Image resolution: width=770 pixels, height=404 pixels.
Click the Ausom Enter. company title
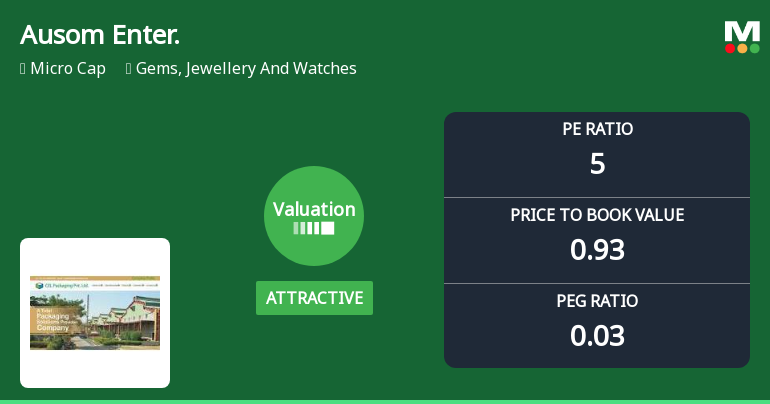coord(100,35)
